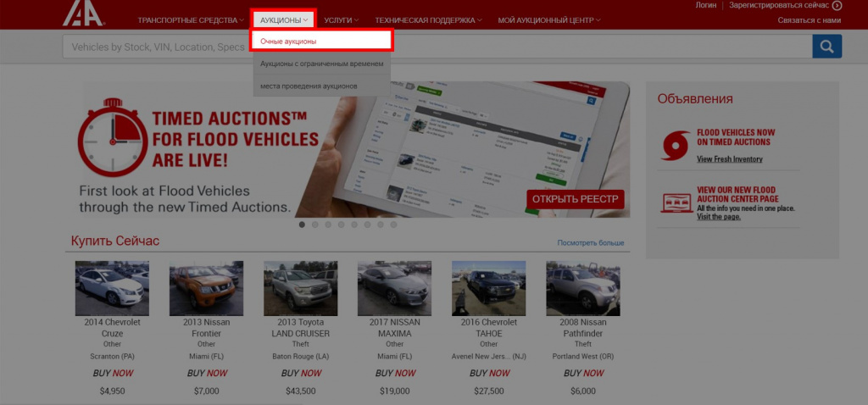Click BUY NOW under the Nissan Pathfinder
The image size is (868, 405).
[x=583, y=374]
